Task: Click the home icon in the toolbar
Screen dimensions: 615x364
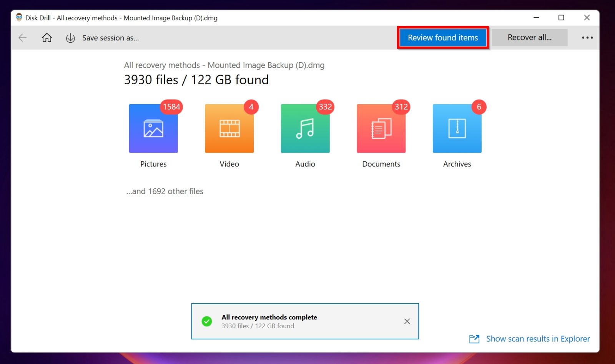Action: [47, 37]
